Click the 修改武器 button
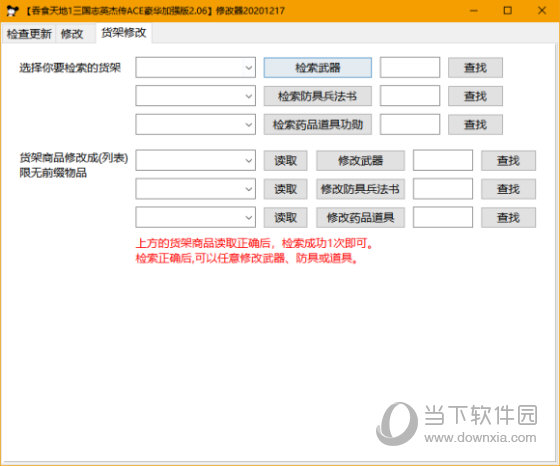 tap(360, 161)
